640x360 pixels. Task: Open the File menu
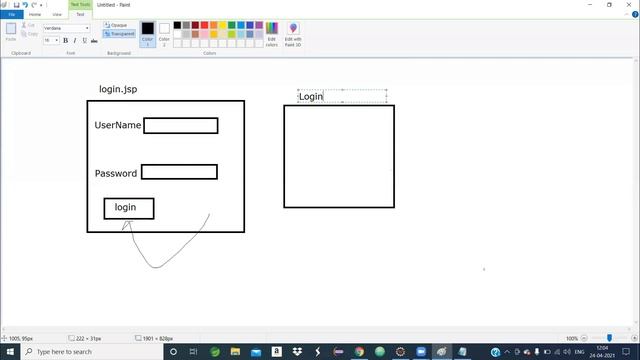(12, 14)
